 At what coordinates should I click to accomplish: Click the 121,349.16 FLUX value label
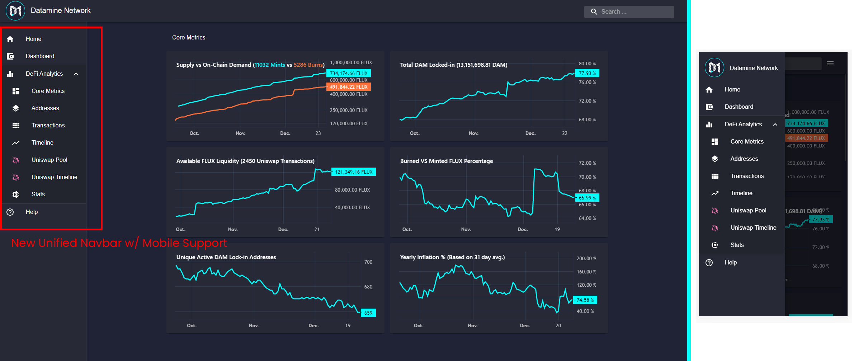coord(354,172)
